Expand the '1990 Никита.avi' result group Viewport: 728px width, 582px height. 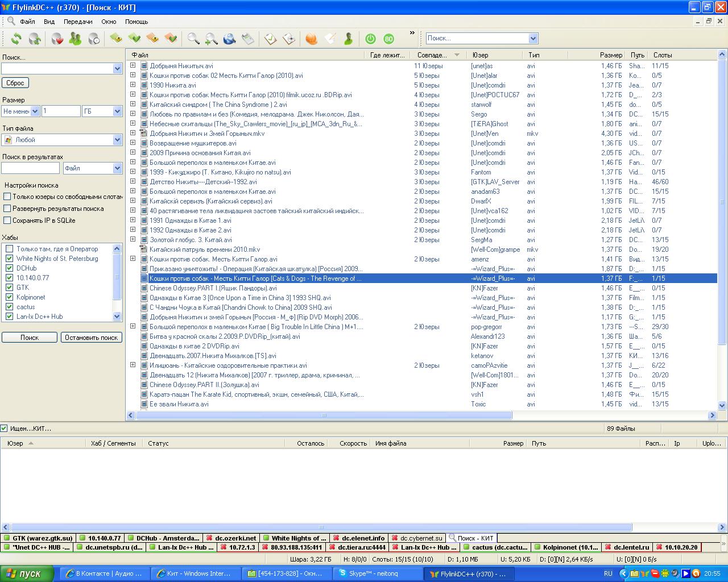pyautogui.click(x=133, y=85)
